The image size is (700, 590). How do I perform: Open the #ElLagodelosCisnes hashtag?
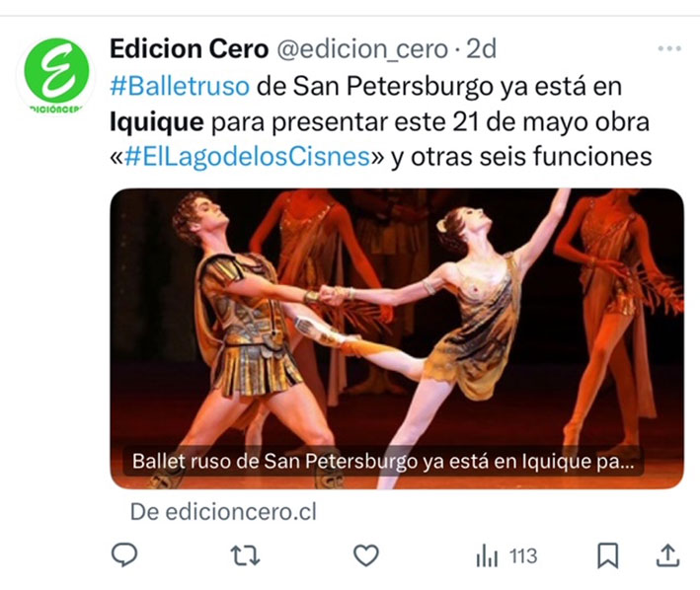247,157
